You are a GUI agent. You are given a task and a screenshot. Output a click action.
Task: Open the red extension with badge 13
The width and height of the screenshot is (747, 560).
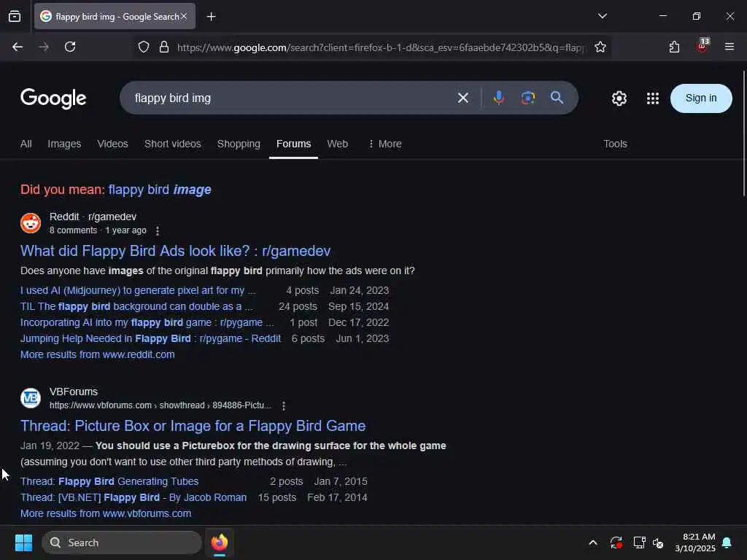tap(703, 46)
